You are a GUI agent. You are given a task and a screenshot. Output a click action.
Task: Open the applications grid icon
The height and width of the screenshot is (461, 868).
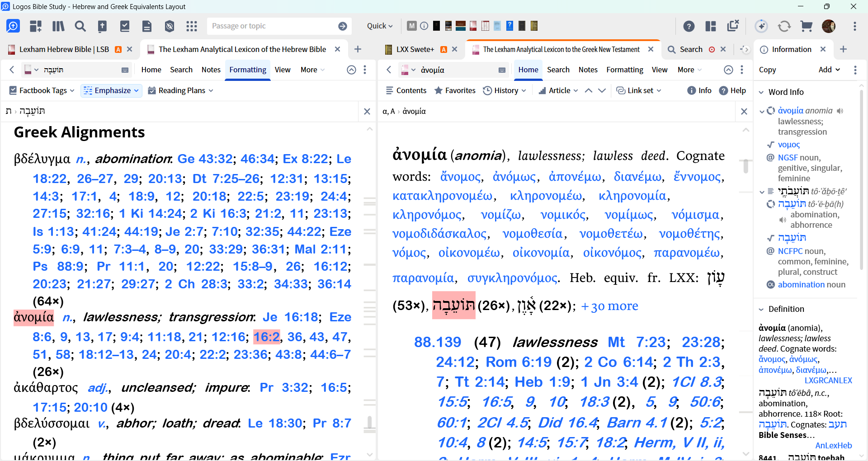tap(192, 26)
